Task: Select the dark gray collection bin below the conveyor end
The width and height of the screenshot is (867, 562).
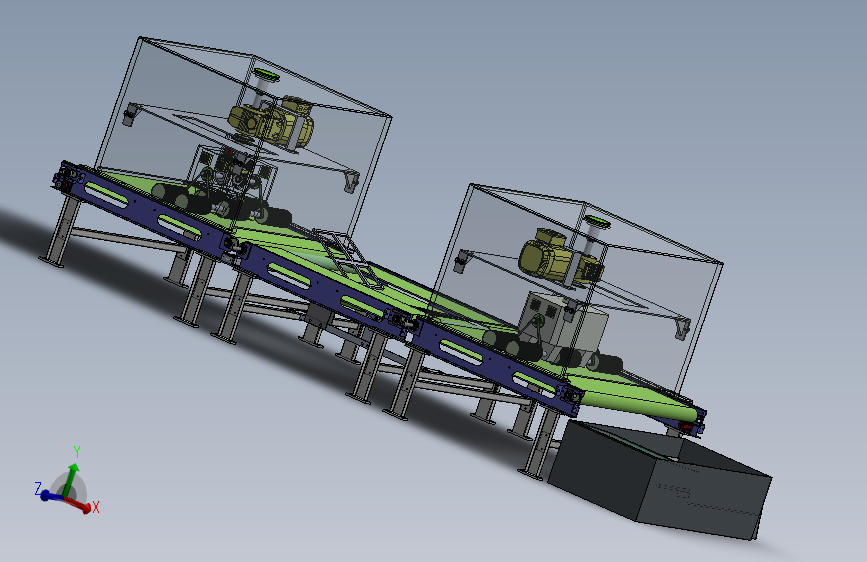Action: coord(659,480)
